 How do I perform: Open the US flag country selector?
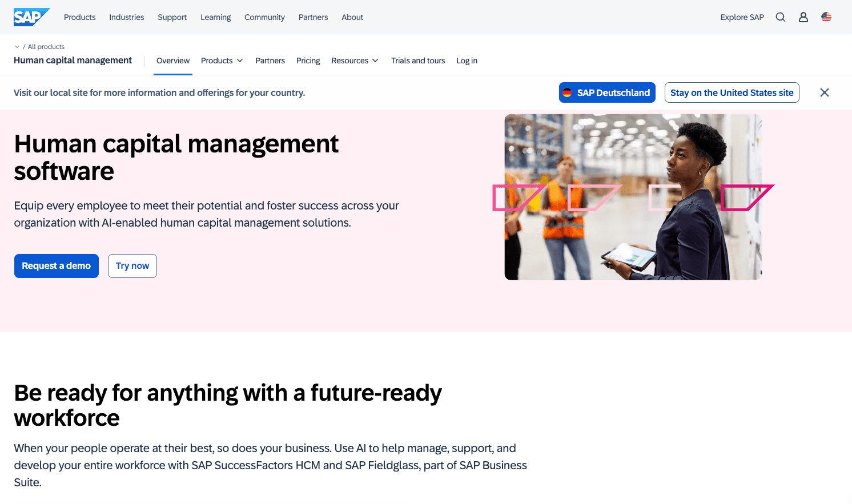826,17
